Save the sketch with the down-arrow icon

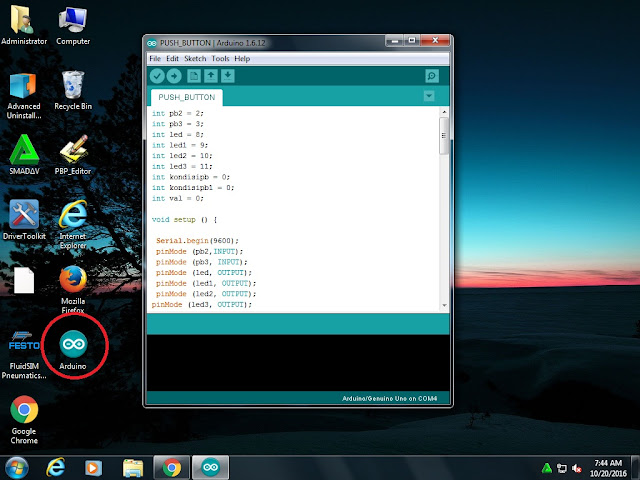228,76
